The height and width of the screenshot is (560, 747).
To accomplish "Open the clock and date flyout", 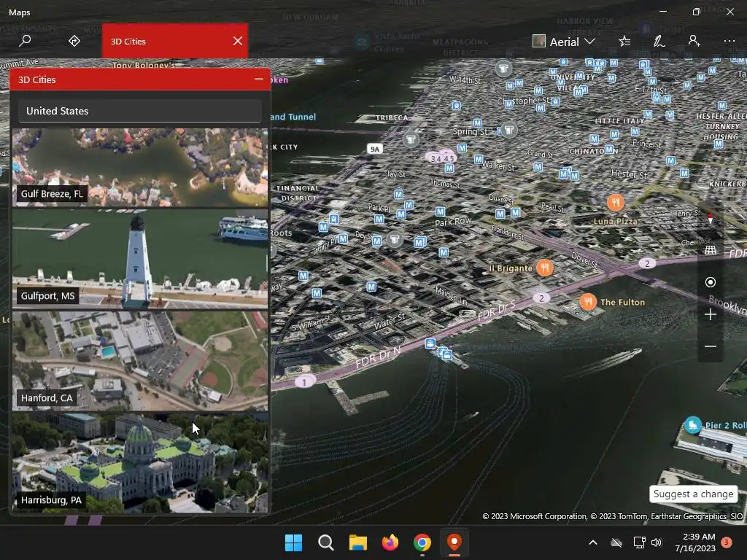I will [695, 542].
